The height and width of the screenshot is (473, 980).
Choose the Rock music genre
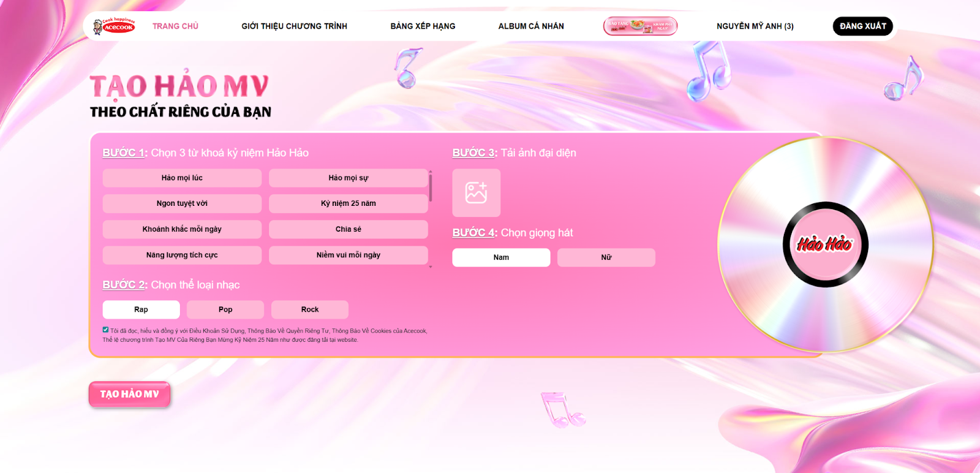pyautogui.click(x=310, y=309)
